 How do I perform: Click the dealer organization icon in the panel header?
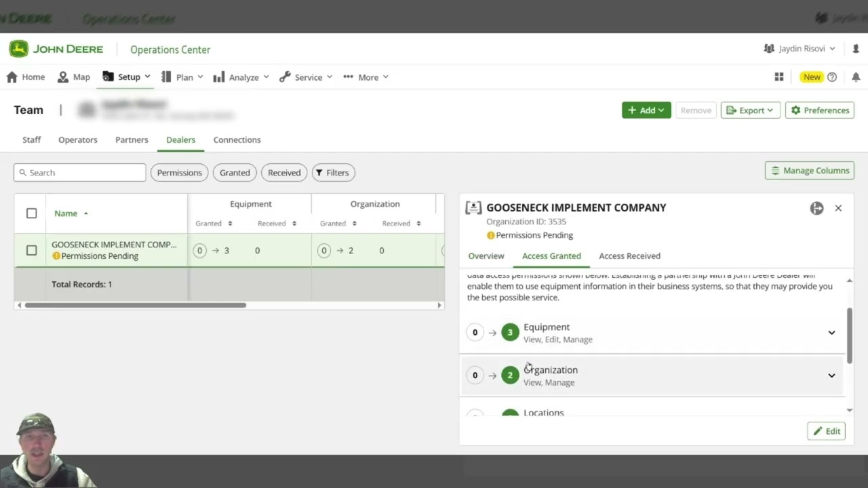(x=473, y=208)
